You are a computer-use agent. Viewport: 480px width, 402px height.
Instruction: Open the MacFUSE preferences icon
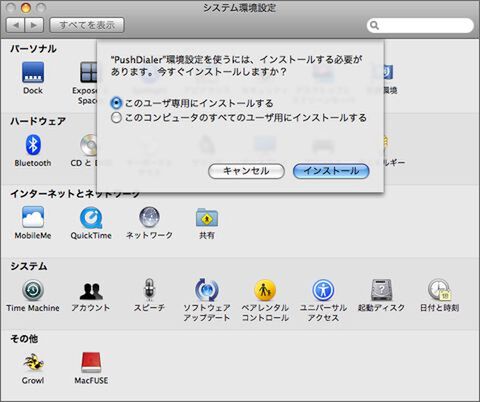click(91, 362)
